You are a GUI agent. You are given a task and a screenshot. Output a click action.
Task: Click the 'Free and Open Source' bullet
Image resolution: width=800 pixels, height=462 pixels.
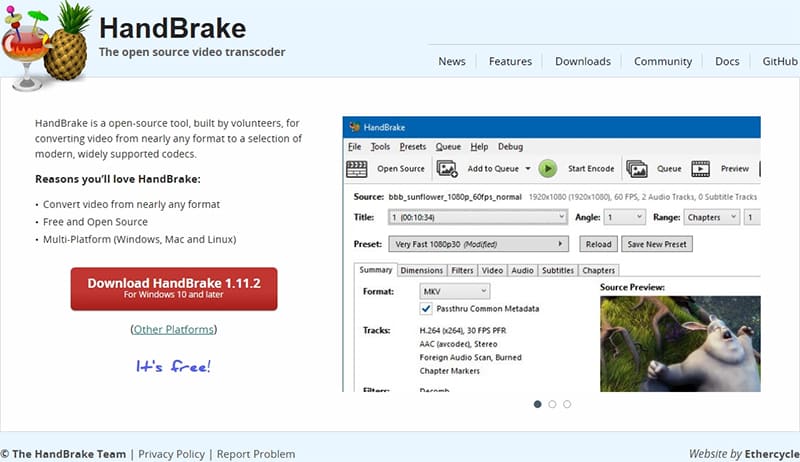pyautogui.click(x=95, y=222)
